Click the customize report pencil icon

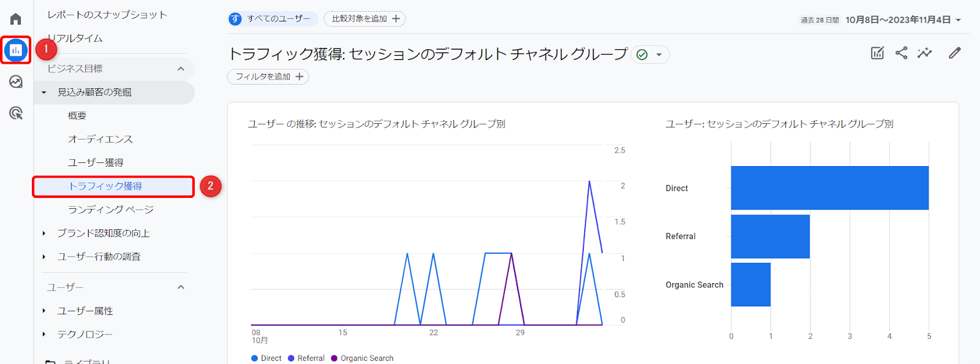coord(954,53)
